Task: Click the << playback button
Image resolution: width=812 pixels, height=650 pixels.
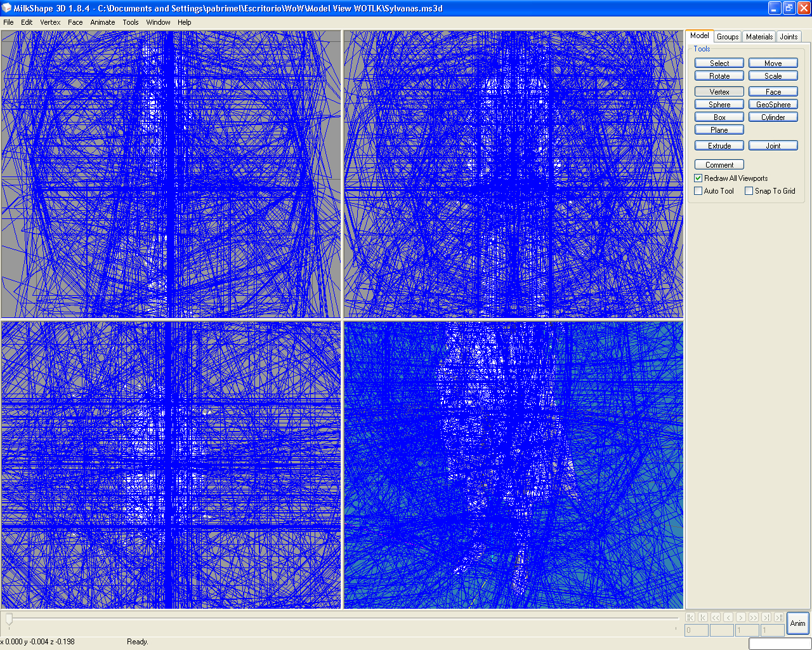Action: (x=716, y=617)
